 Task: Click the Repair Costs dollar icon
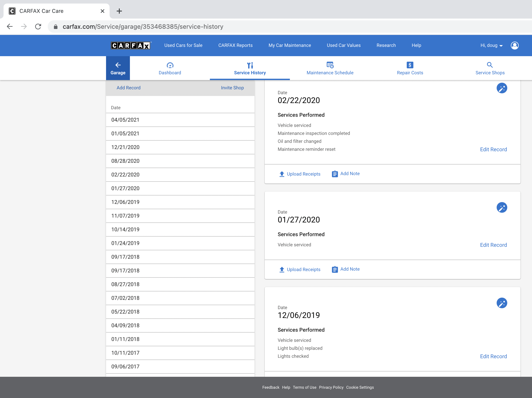(x=410, y=65)
